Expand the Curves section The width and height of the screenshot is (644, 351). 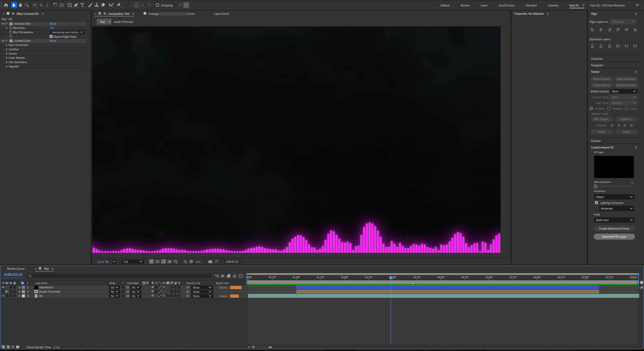pos(7,53)
